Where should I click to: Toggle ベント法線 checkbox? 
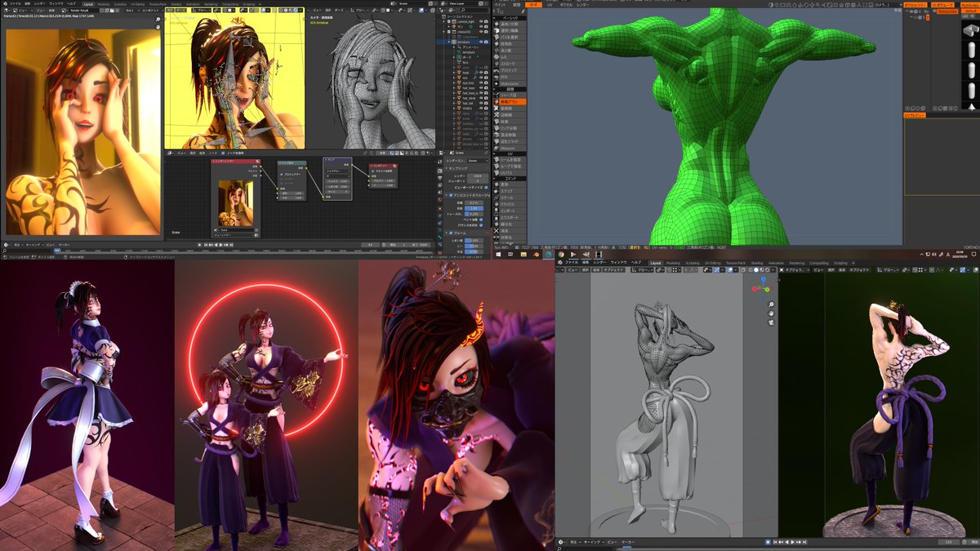pos(481,220)
